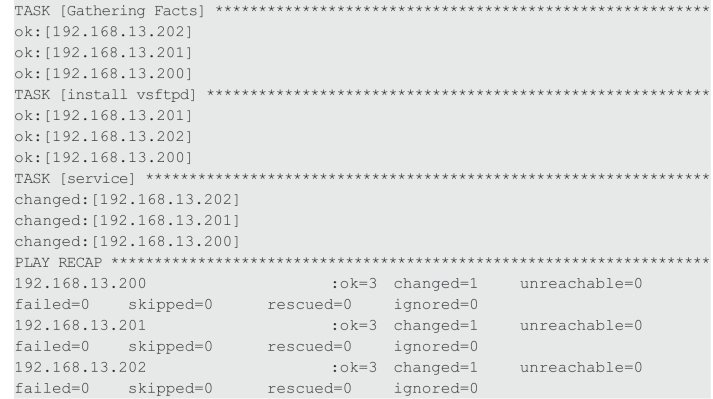Click host 192.168.13.202 in play recap

[80, 367]
